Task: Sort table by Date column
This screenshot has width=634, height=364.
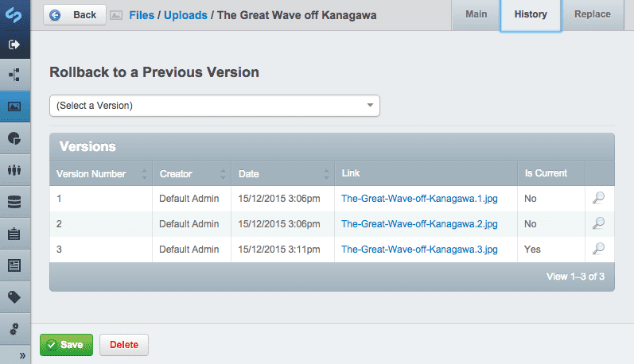Action: [283, 174]
